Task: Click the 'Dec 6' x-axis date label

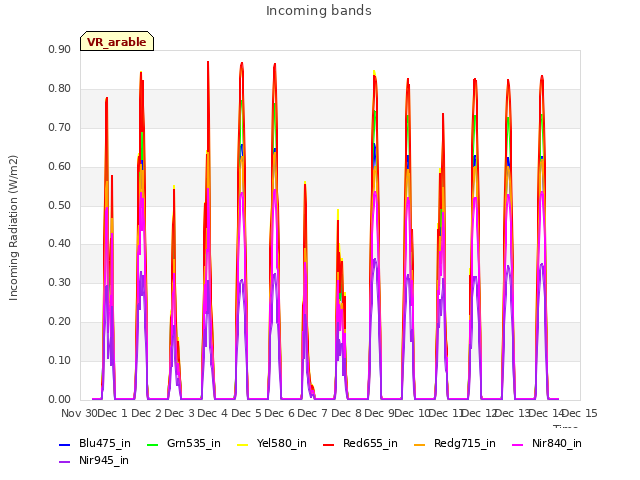Action: 280,413
